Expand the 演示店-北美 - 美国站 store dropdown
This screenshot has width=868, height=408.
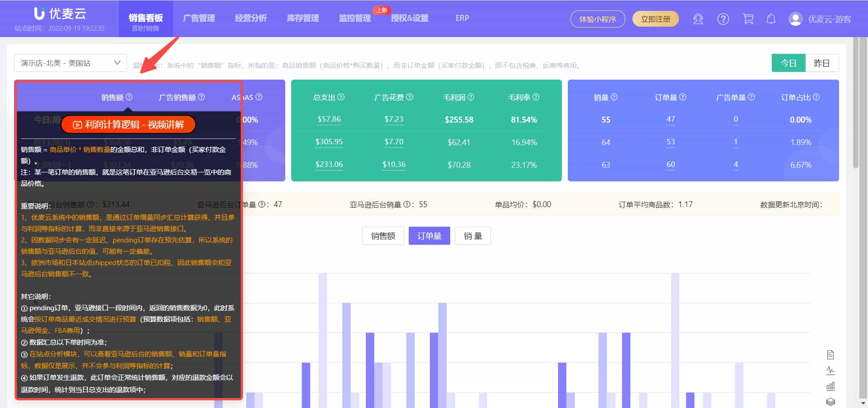click(71, 63)
